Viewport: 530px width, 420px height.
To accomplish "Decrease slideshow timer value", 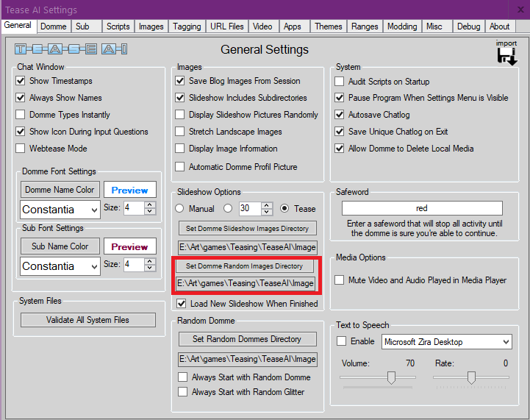I will coord(267,212).
